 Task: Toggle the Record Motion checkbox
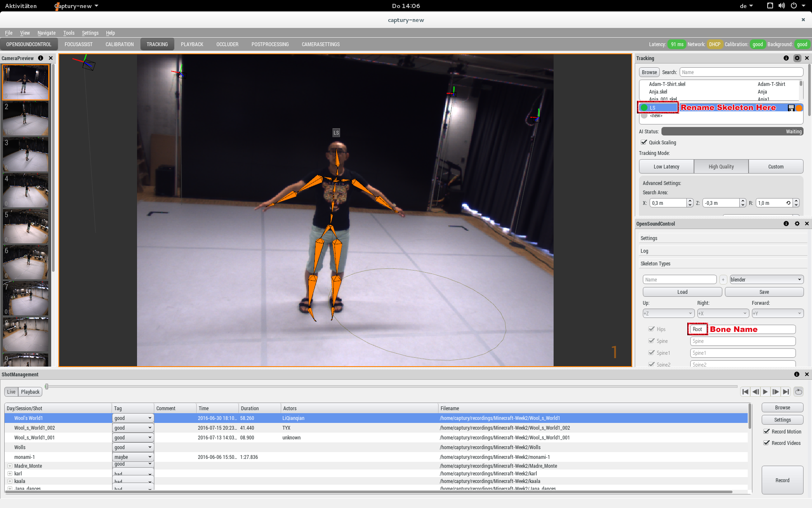coord(766,431)
